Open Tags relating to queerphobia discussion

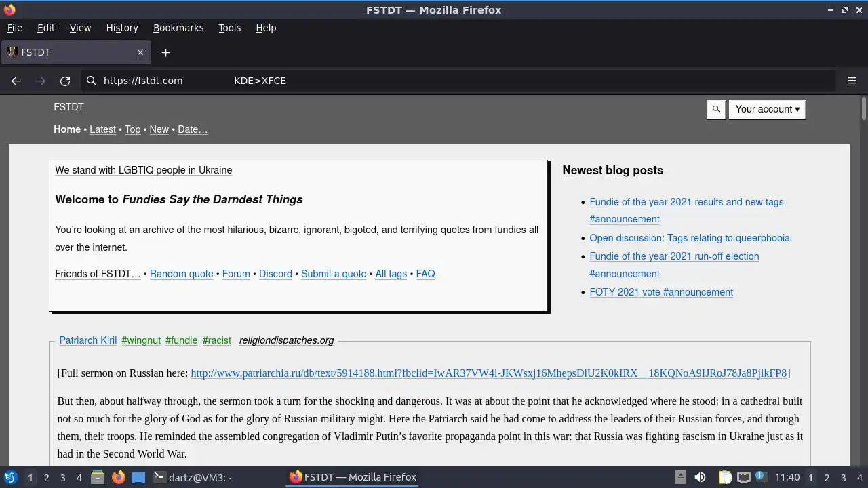[690, 238]
